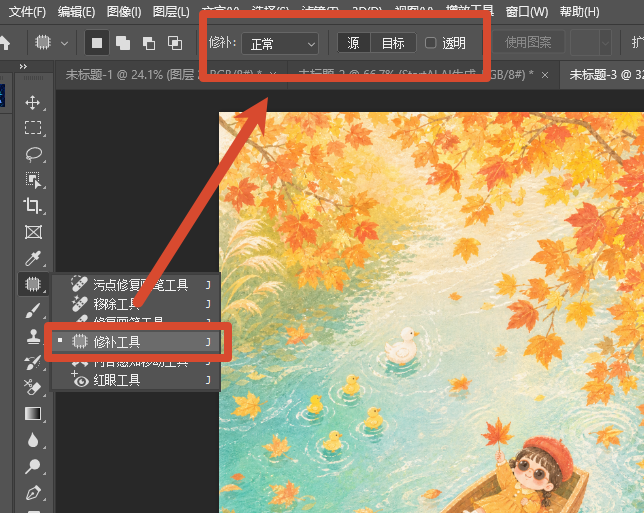Choose New Selection mode icon
Viewport: 644px width, 513px height.
[97, 43]
